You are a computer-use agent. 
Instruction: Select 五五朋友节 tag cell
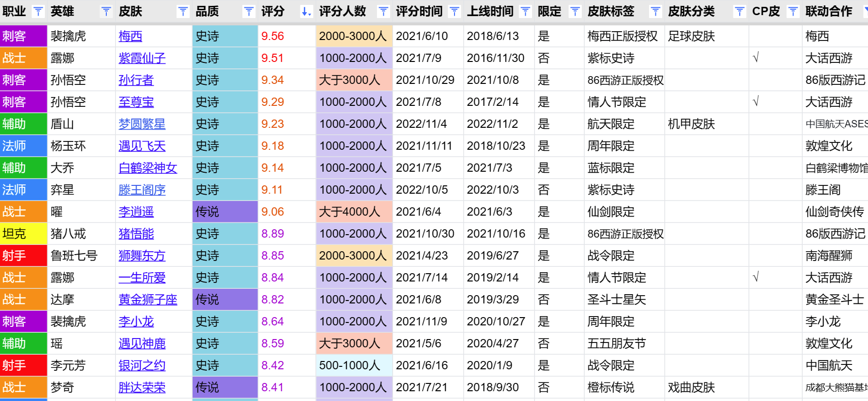(624, 343)
